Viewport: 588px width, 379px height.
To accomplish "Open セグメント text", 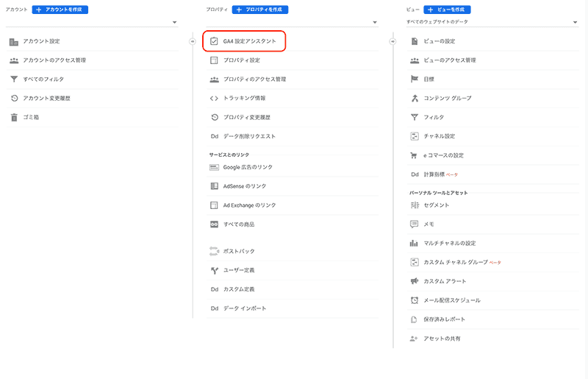I will pos(436,205).
